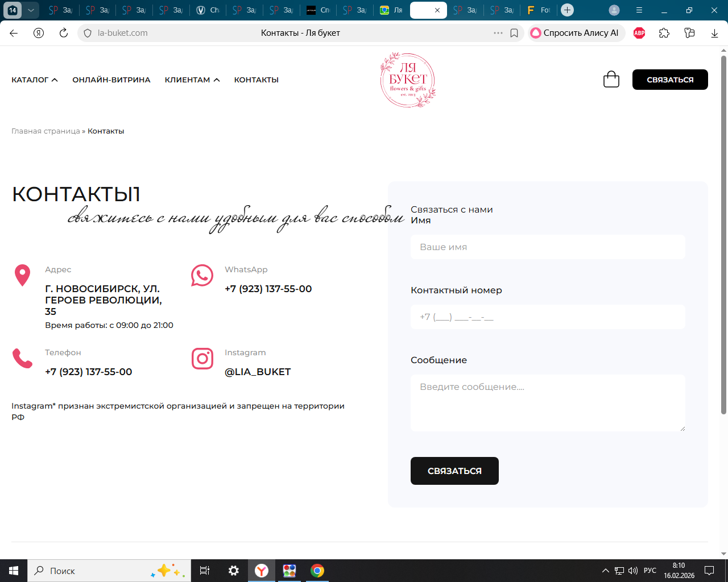Click Спросить Алису AI button
This screenshot has width=728, height=582.
coord(576,33)
